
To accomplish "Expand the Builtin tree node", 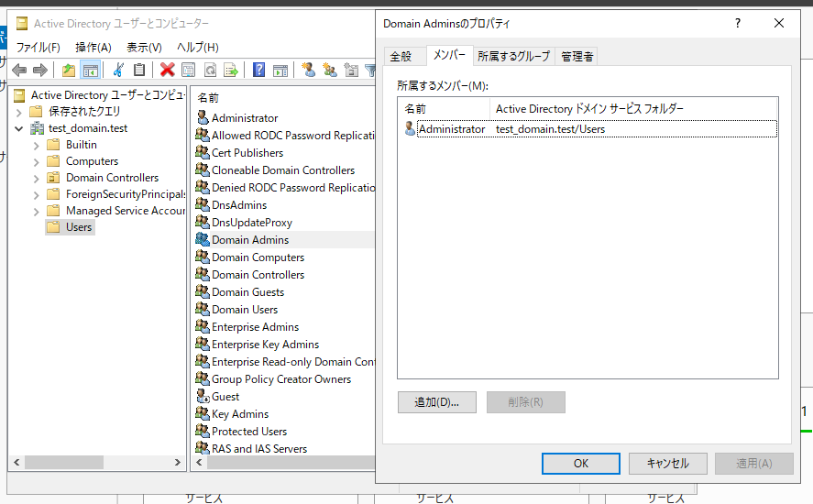I will click(x=36, y=145).
